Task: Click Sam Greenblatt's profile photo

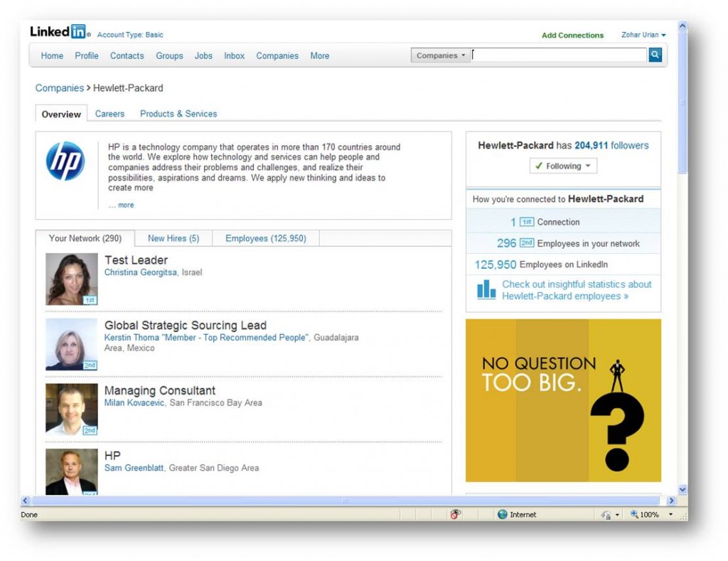Action: pos(72,471)
